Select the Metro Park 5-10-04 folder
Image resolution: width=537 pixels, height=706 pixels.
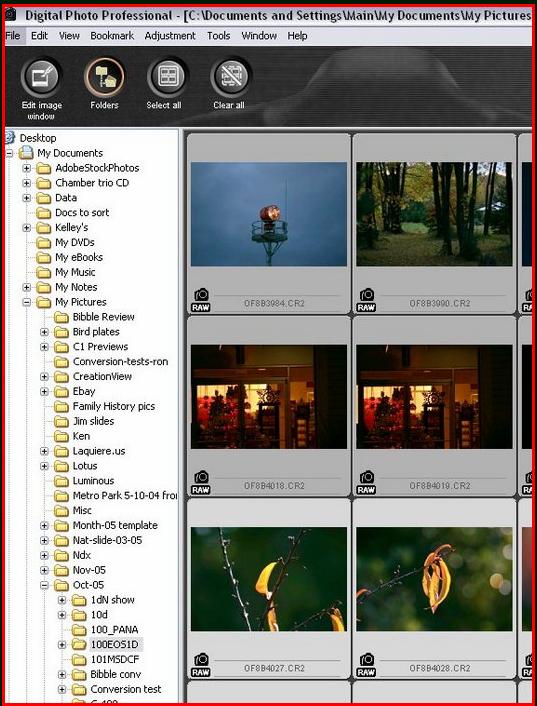click(125, 496)
